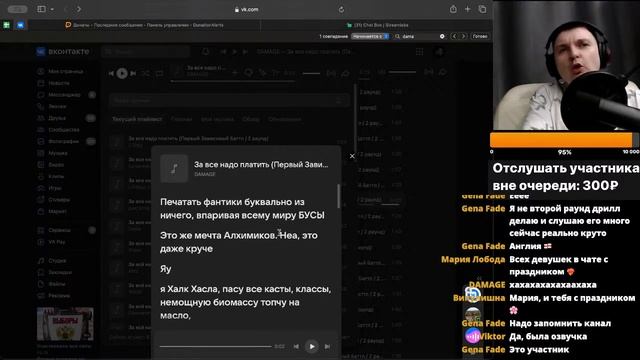Click the vk.com address bar
Screen dimensions: 640x360
pos(247,9)
